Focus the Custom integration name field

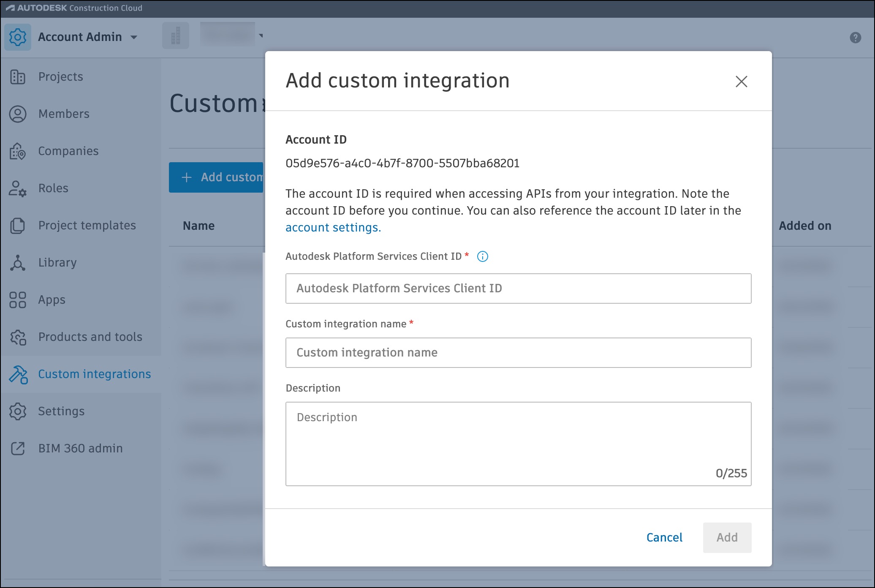518,353
